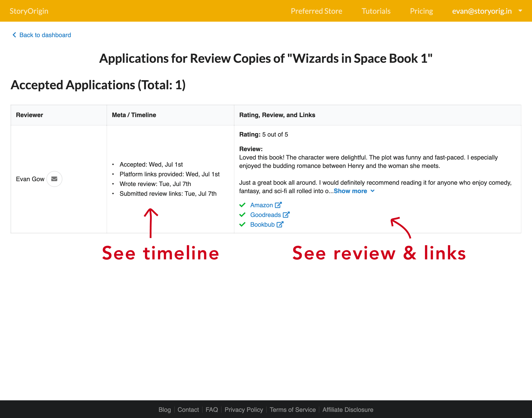This screenshot has width=532, height=418.
Task: Click the green checkmark beside Bookbub
Action: (x=242, y=224)
